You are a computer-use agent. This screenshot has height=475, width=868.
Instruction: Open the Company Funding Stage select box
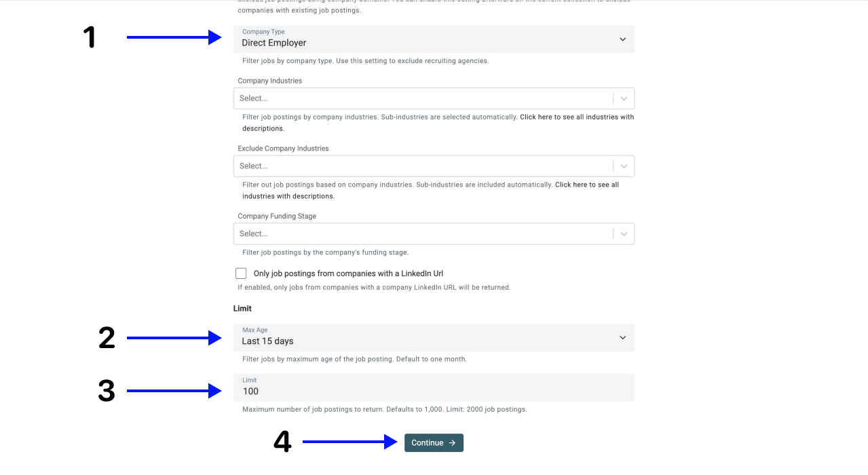[x=421, y=234]
